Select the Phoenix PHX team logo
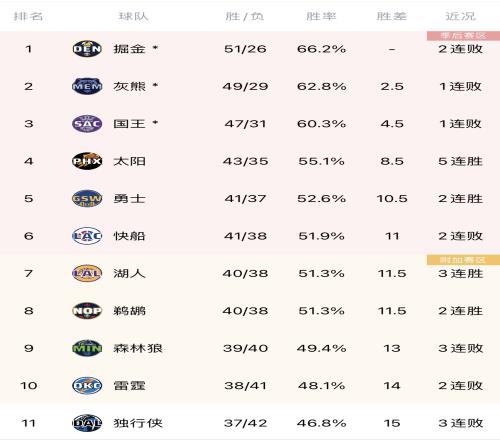This screenshot has height=440, width=500. pyautogui.click(x=87, y=161)
